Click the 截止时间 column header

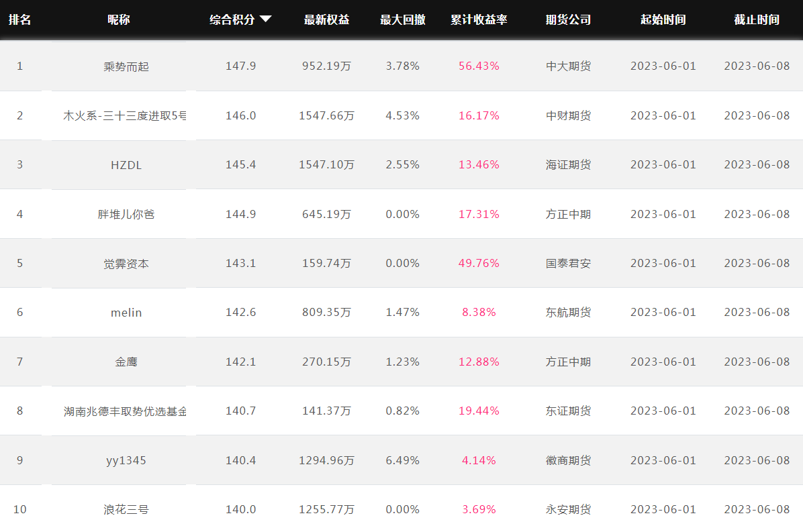(757, 19)
